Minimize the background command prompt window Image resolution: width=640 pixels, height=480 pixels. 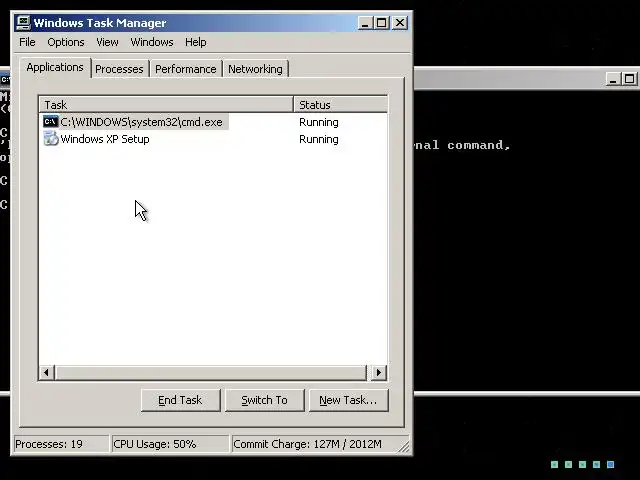coord(612,79)
